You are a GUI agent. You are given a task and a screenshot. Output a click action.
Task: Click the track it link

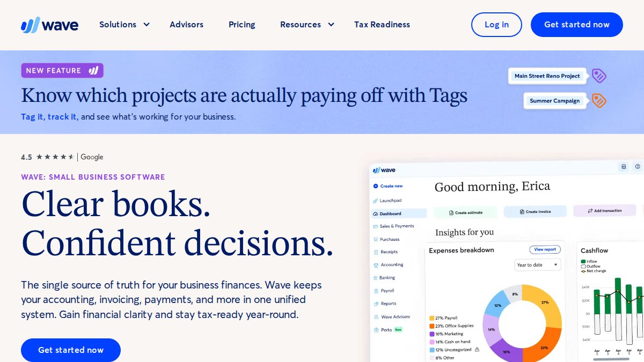click(x=62, y=116)
